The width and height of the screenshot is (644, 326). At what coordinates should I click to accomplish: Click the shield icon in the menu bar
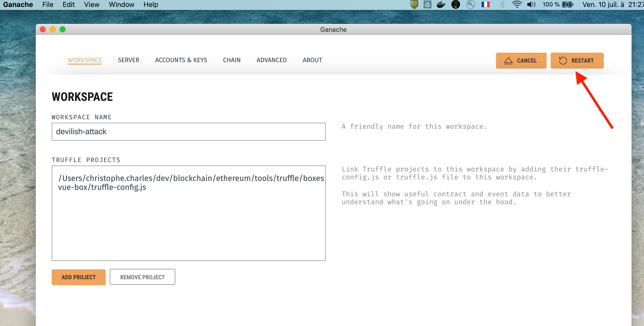414,4
